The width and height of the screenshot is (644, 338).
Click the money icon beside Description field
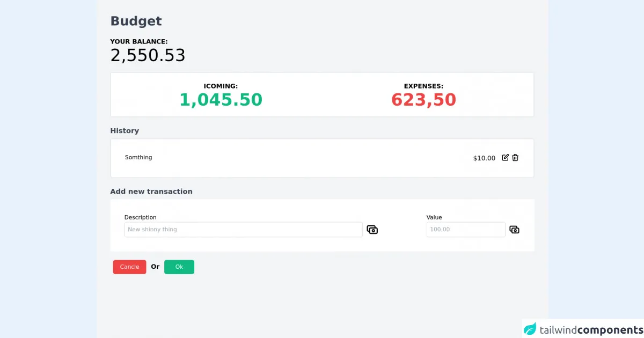372,230
